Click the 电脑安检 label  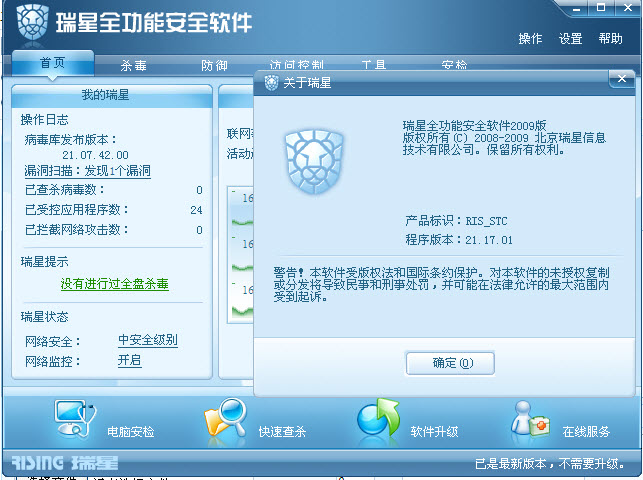point(130,432)
